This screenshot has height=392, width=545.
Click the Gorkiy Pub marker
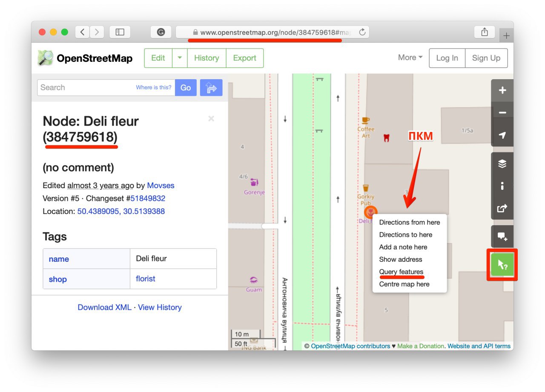(365, 188)
